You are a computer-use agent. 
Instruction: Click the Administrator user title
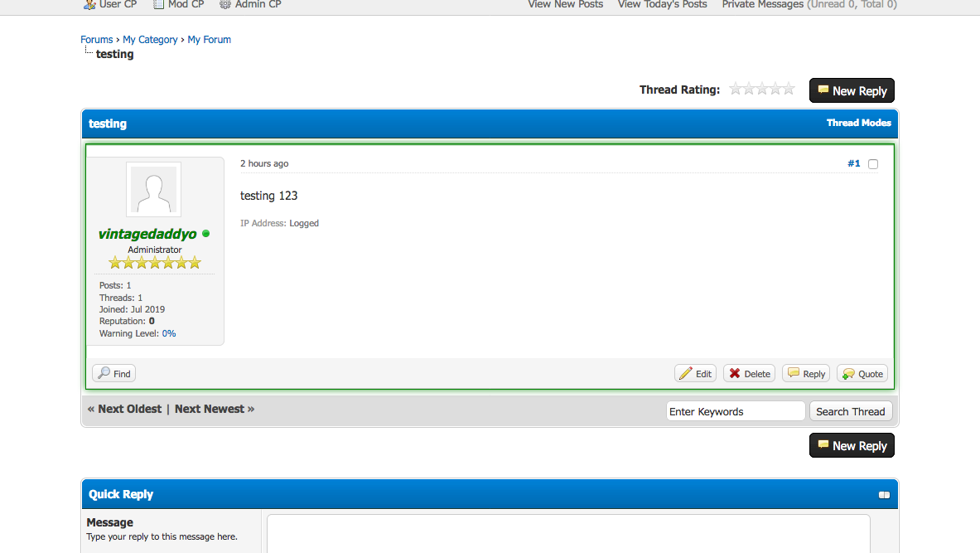pyautogui.click(x=154, y=250)
